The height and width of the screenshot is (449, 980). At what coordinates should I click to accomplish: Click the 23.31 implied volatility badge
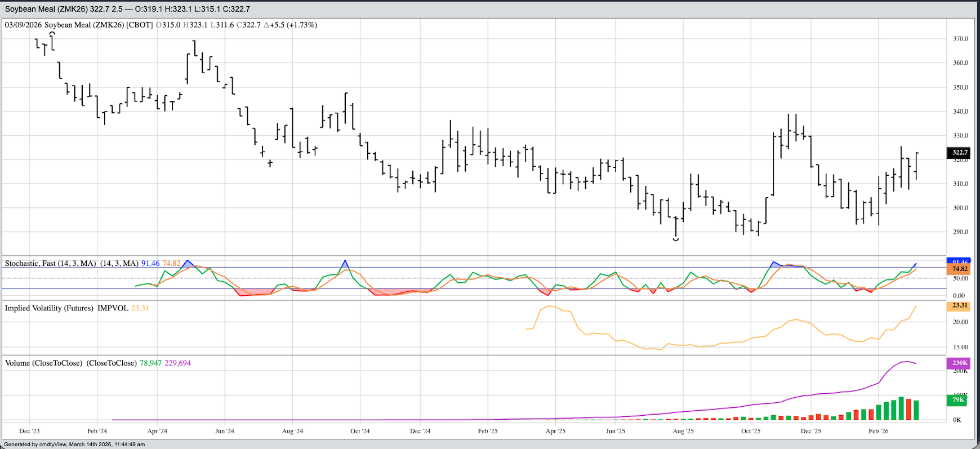click(x=959, y=305)
